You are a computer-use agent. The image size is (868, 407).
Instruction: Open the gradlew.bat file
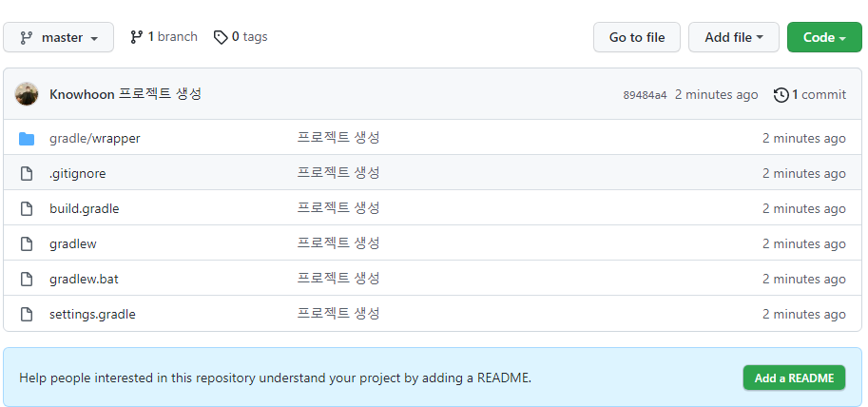(84, 279)
